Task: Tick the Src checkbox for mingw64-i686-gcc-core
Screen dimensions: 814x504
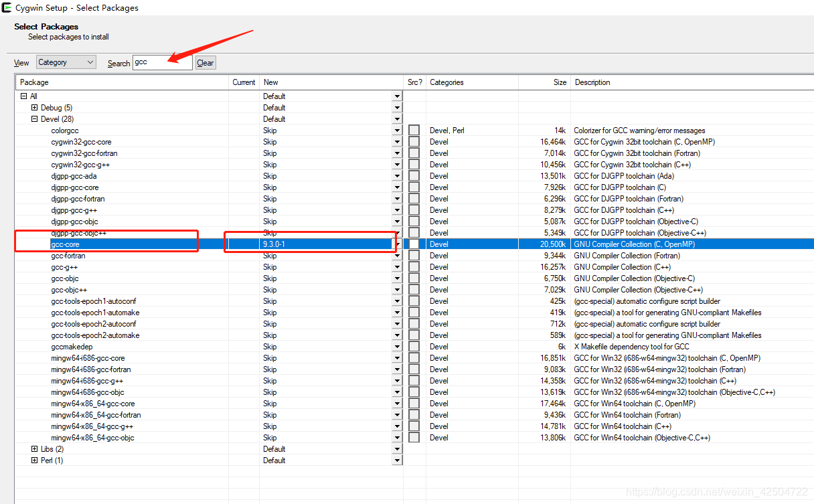Action: (414, 358)
